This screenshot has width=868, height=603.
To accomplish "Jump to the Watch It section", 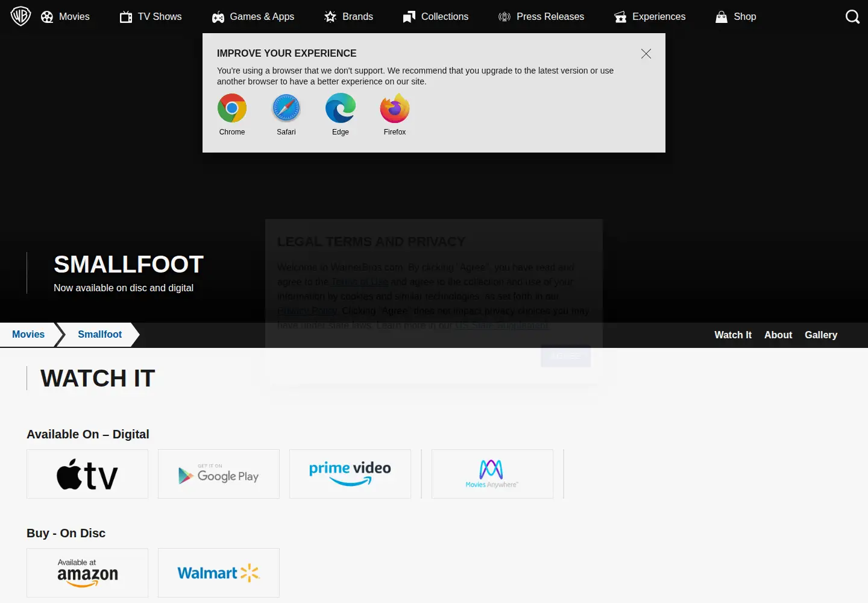I will pos(733,335).
